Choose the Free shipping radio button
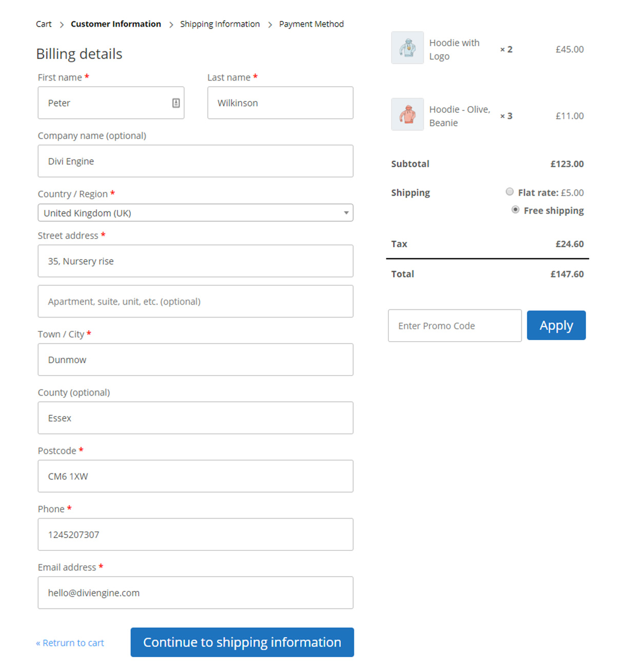 pyautogui.click(x=515, y=210)
